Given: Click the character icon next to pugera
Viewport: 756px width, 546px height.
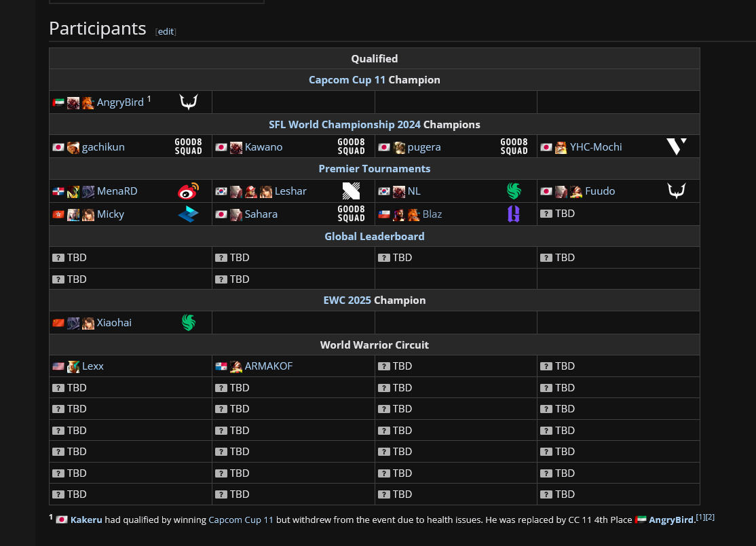Looking at the screenshot, I should [399, 147].
